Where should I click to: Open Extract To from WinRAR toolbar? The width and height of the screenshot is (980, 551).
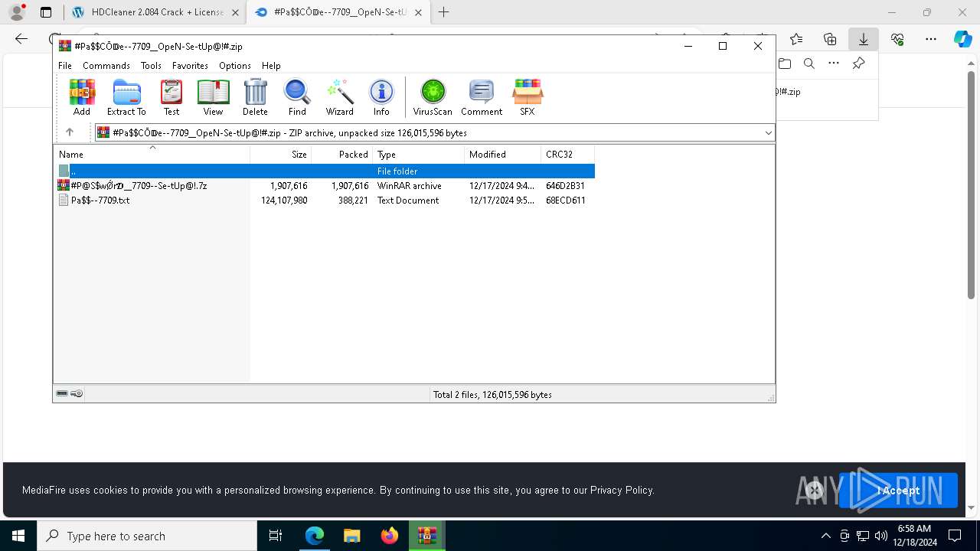coord(126,97)
